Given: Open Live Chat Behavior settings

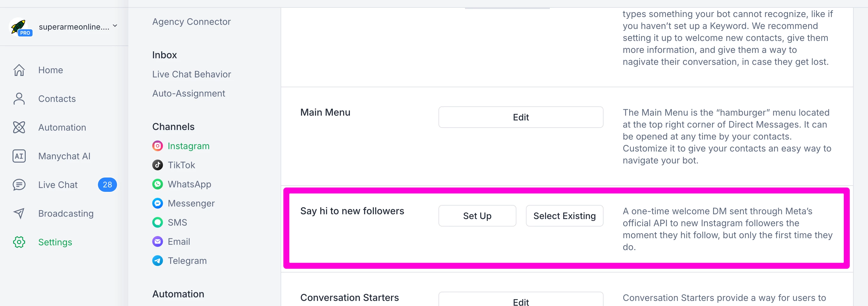Looking at the screenshot, I should coord(191,74).
